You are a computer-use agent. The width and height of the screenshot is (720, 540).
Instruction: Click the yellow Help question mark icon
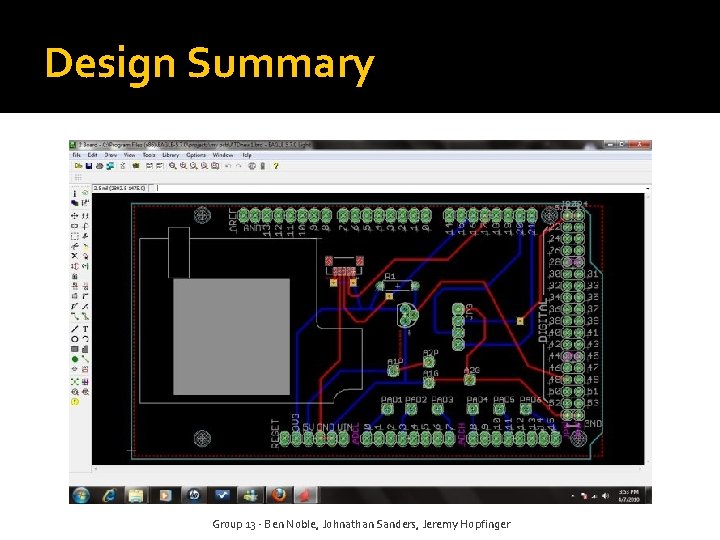[276, 166]
